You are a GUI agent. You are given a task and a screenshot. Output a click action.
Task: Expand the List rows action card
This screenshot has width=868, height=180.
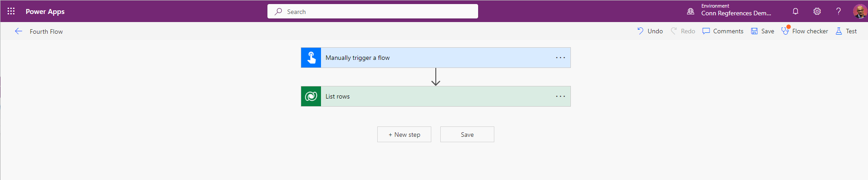(432, 96)
